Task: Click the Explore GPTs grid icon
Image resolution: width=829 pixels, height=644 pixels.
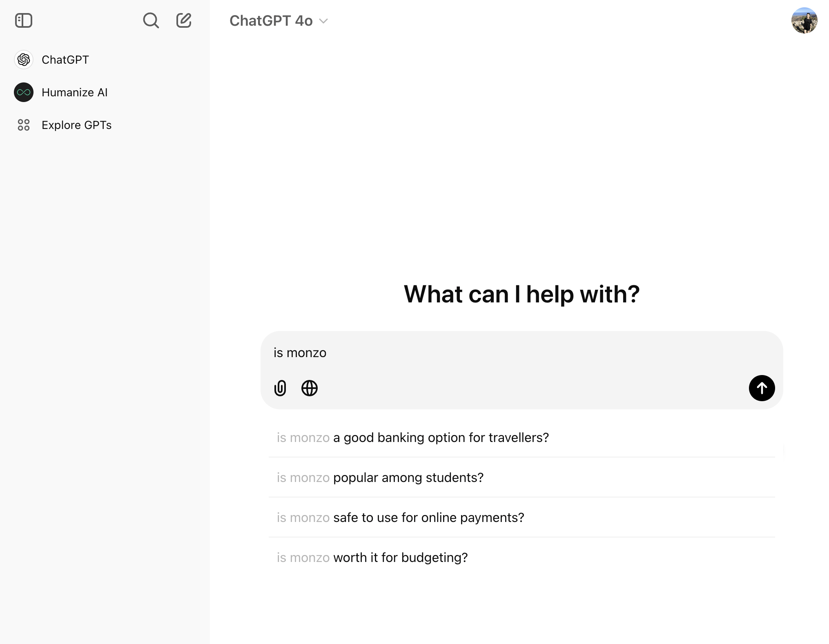Action: coord(24,124)
